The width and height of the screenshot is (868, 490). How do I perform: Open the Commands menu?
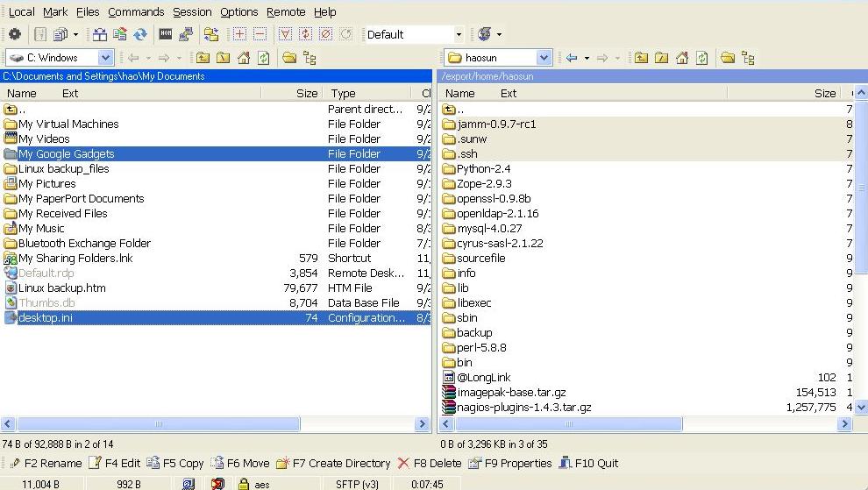(136, 11)
